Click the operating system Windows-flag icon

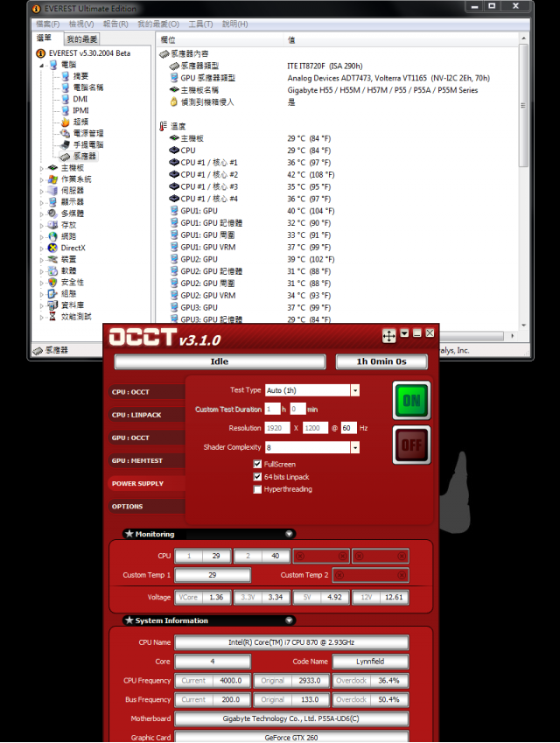coord(53,179)
